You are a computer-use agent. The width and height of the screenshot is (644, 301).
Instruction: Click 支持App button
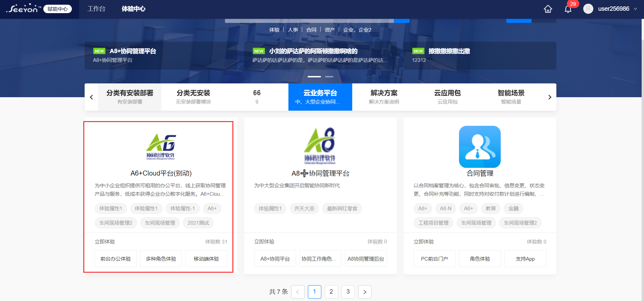point(525,259)
